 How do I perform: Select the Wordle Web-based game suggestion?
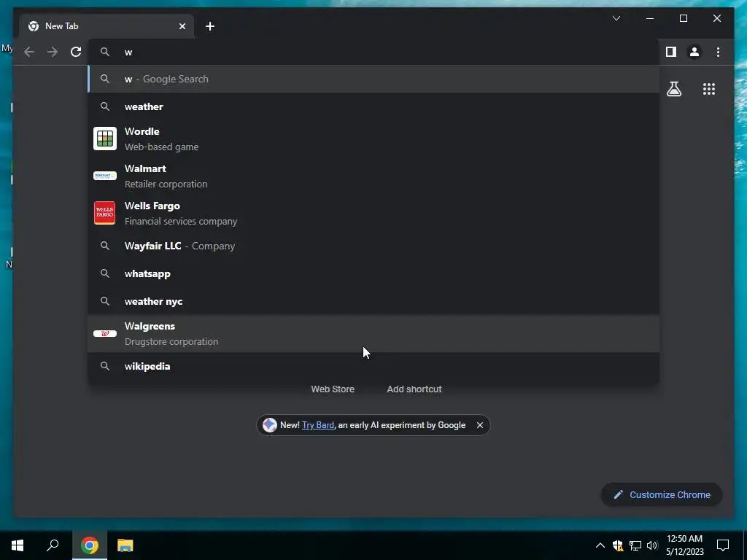[373, 139]
